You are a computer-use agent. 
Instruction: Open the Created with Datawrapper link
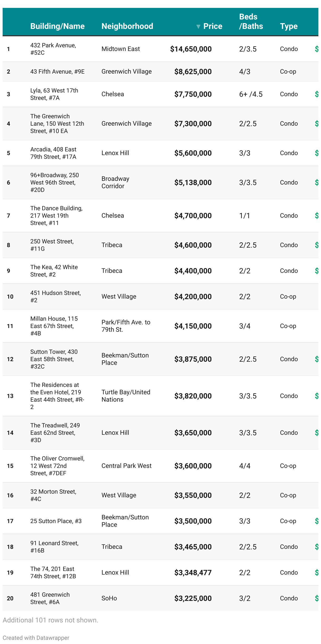36,638
